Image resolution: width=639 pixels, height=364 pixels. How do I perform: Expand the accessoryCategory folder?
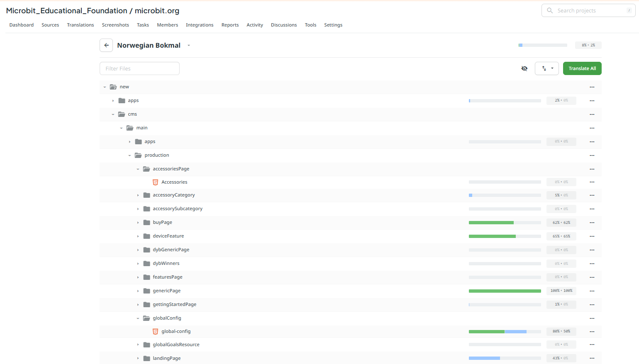click(138, 195)
